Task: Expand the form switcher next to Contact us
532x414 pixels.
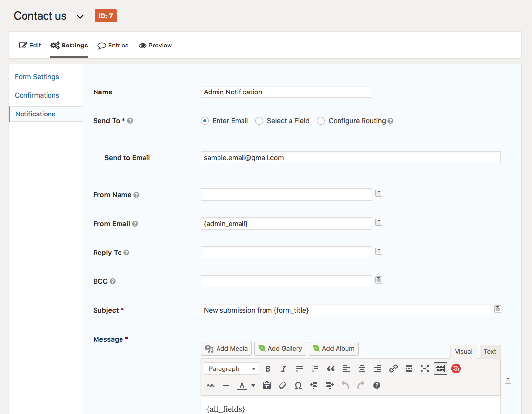Action: pyautogui.click(x=80, y=17)
